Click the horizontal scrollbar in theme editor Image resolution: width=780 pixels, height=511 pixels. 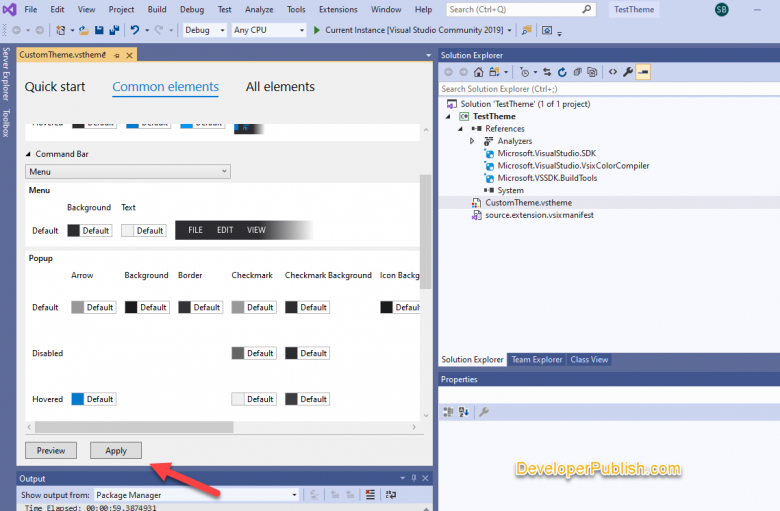tap(134, 427)
